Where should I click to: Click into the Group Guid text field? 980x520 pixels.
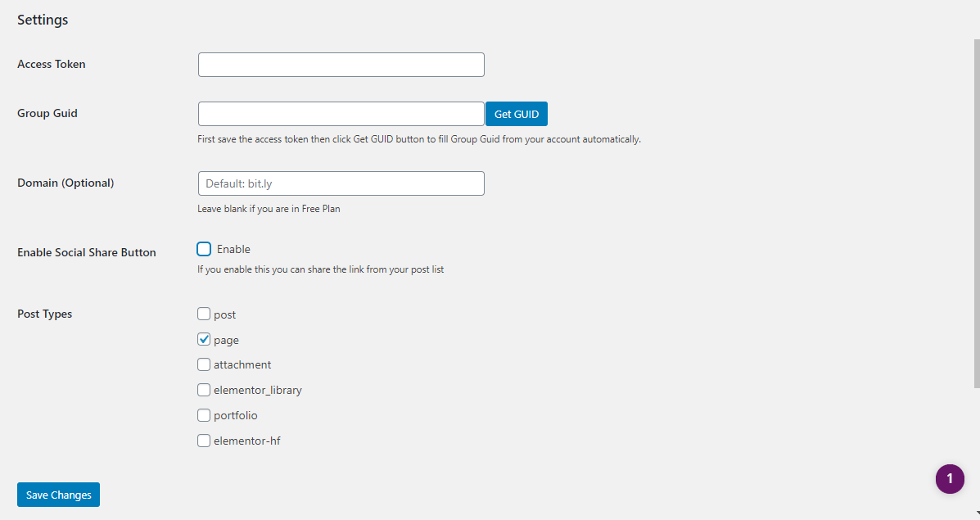tap(341, 114)
